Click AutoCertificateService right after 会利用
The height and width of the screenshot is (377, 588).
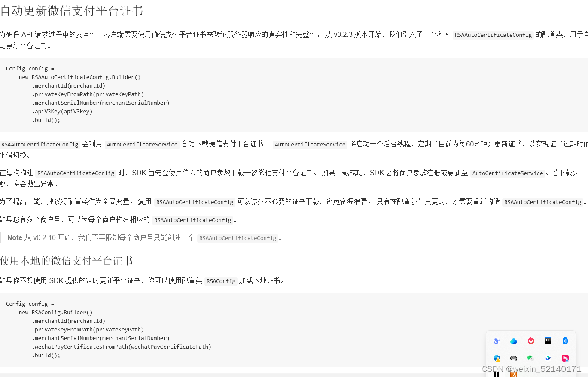click(x=142, y=145)
